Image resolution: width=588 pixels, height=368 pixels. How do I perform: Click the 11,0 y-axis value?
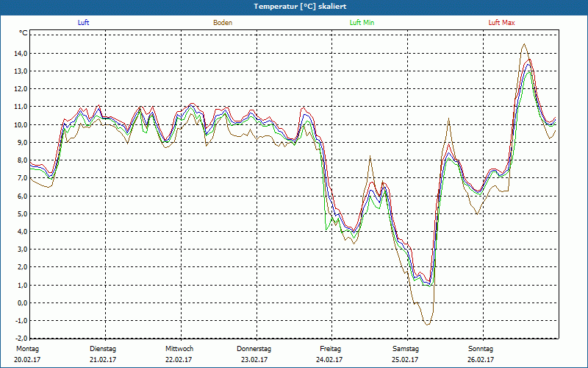[x=21, y=107]
